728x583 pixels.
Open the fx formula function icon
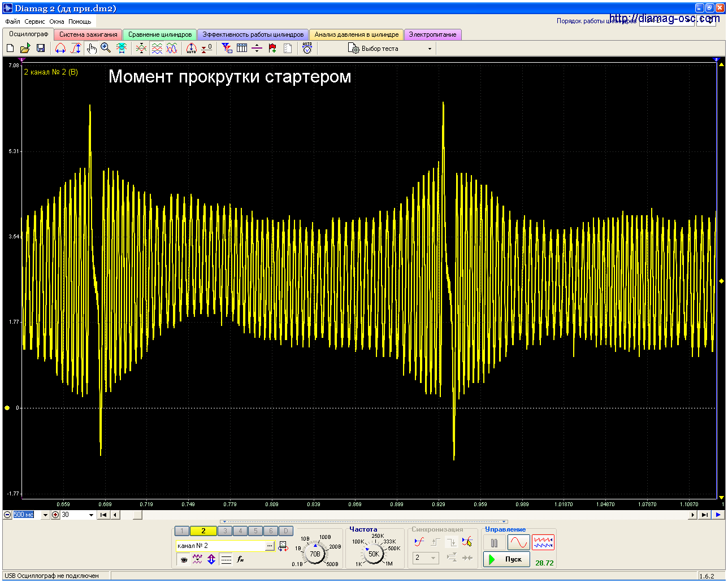240,559
